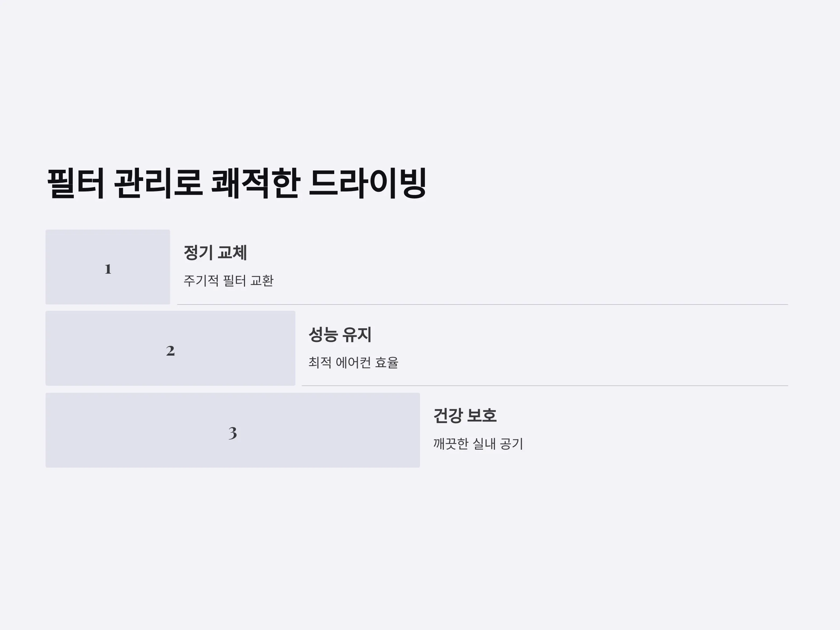Screen dimensions: 840x630
Task: Select the 주기적 필터 교환 description text
Action: 229,281
